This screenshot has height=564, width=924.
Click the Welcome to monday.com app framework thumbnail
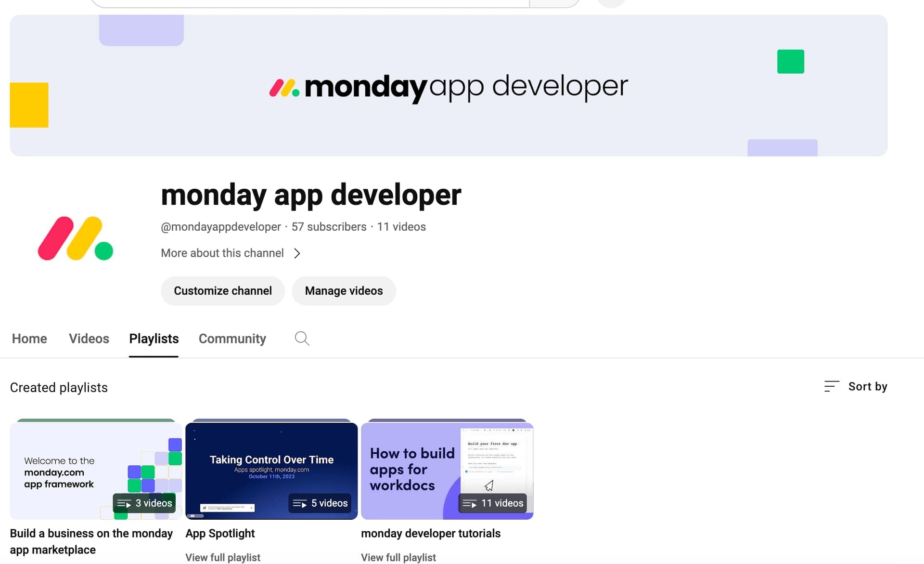click(96, 471)
